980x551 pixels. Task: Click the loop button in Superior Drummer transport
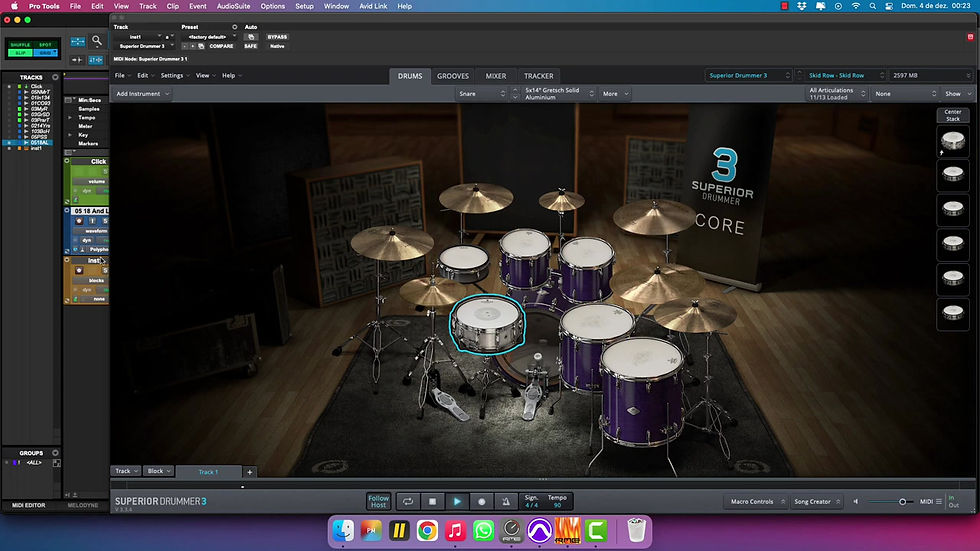408,501
